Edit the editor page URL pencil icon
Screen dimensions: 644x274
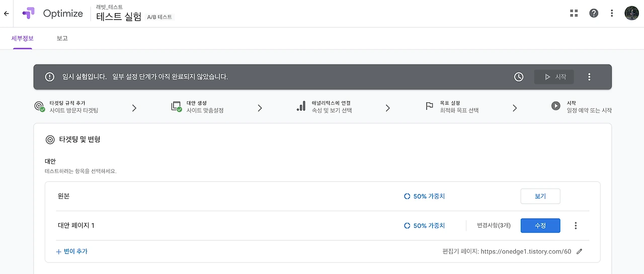[x=579, y=251]
